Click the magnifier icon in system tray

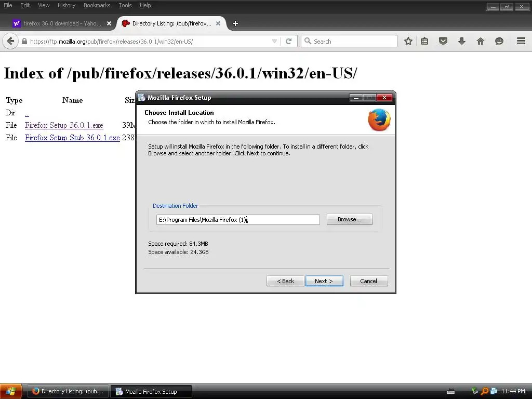(x=485, y=391)
